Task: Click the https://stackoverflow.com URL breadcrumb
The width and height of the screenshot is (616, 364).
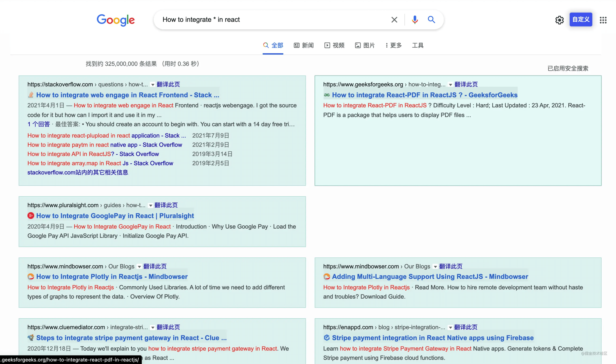Action: tap(88, 84)
